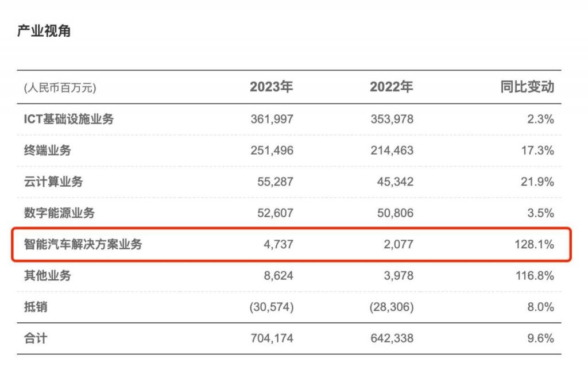Select the 合计 total row label
The image size is (588, 385).
[x=36, y=338]
